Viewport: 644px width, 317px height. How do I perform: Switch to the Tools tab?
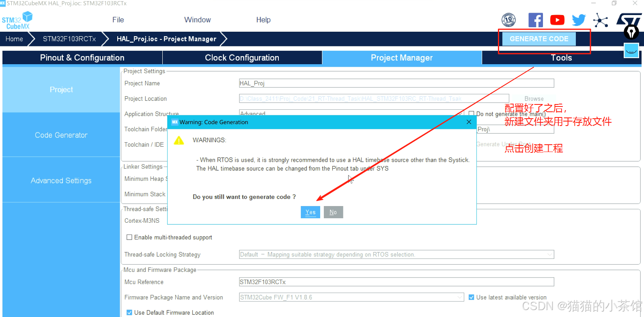(561, 58)
